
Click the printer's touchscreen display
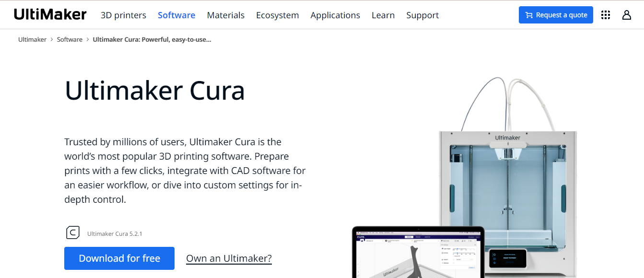(508, 259)
